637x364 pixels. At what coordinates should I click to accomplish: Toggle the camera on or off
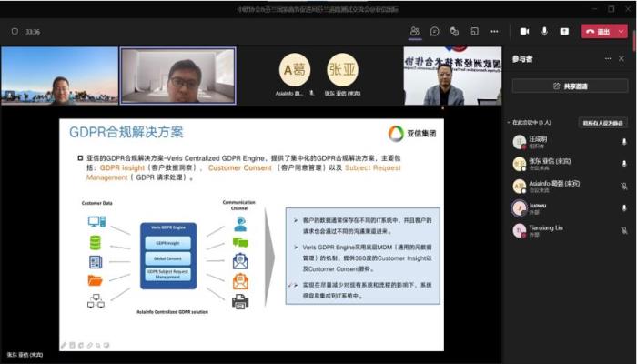point(524,31)
